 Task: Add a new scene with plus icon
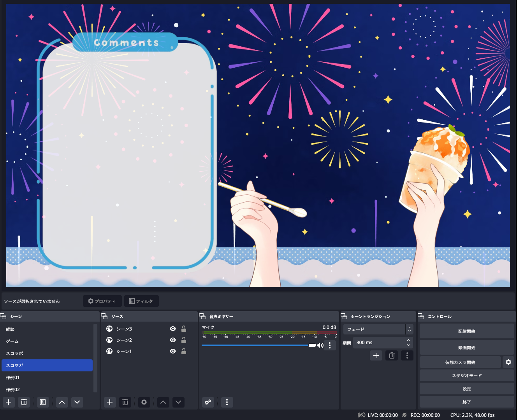pos(9,402)
